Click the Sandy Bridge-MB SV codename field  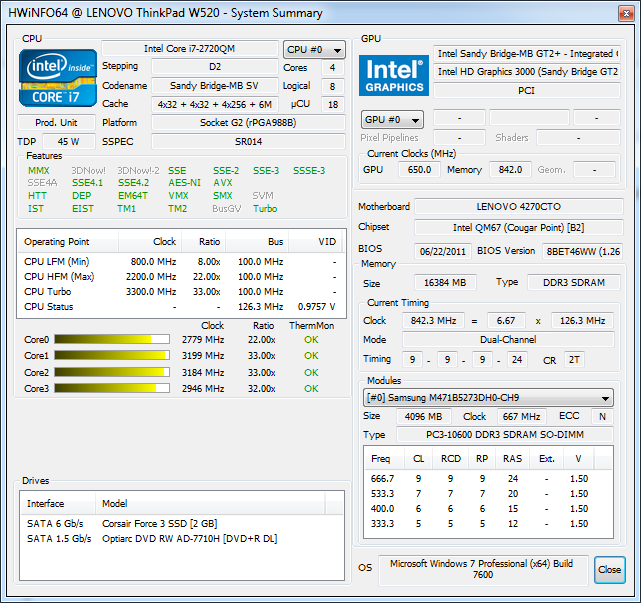215,85
